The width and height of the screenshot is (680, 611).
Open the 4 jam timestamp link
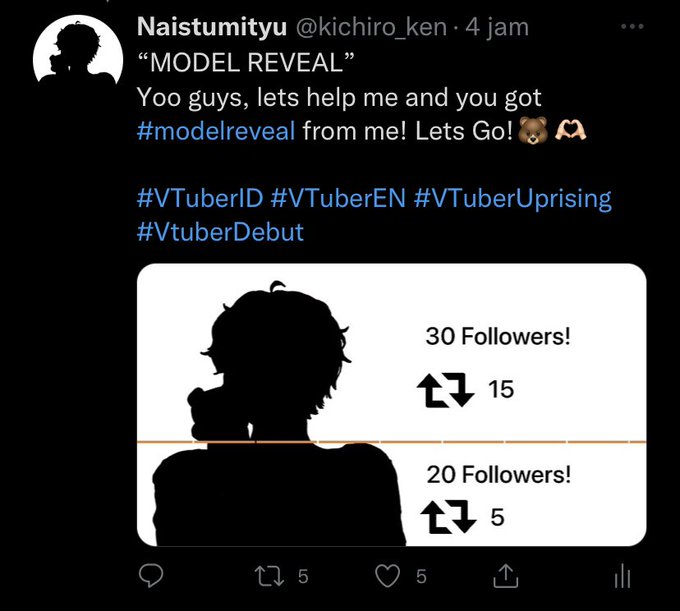pos(497,27)
